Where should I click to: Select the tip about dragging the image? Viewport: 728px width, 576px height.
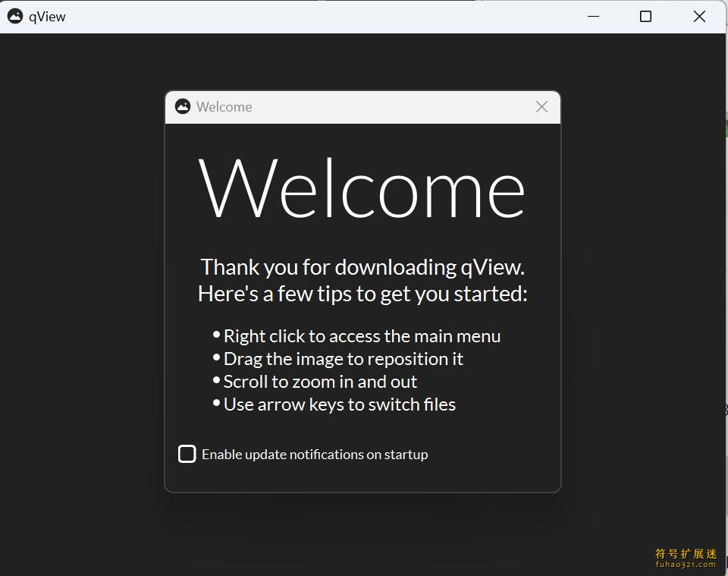pos(343,359)
